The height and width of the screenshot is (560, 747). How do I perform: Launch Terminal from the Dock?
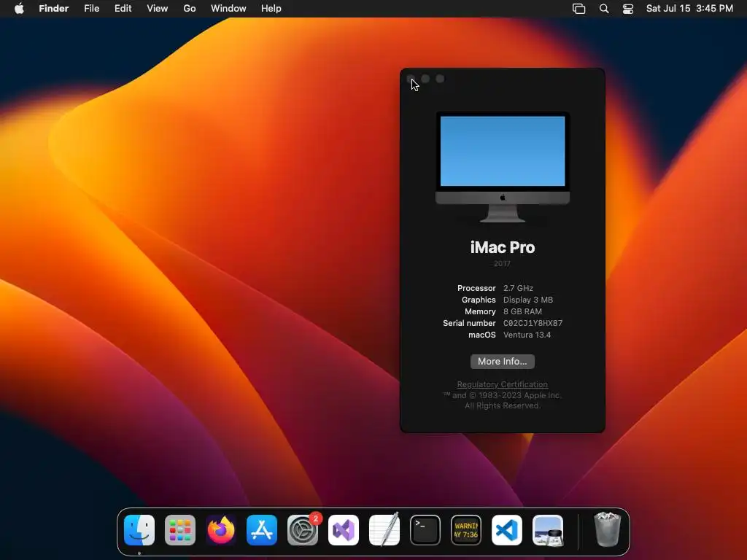click(x=425, y=530)
